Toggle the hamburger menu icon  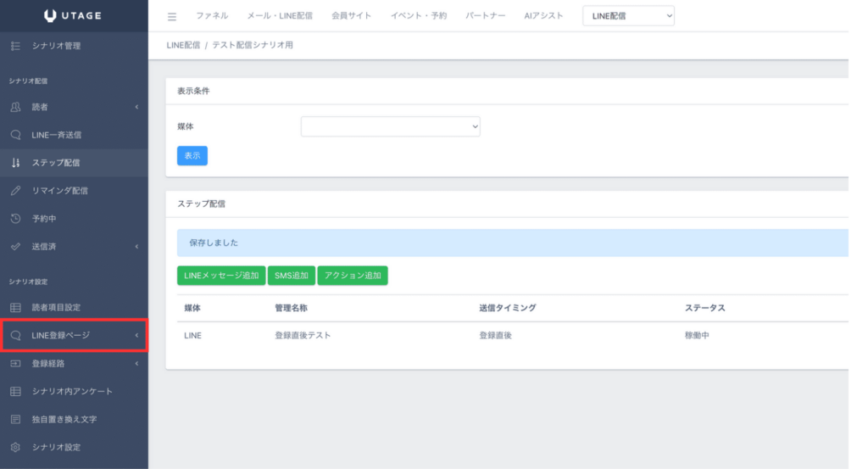pos(172,17)
